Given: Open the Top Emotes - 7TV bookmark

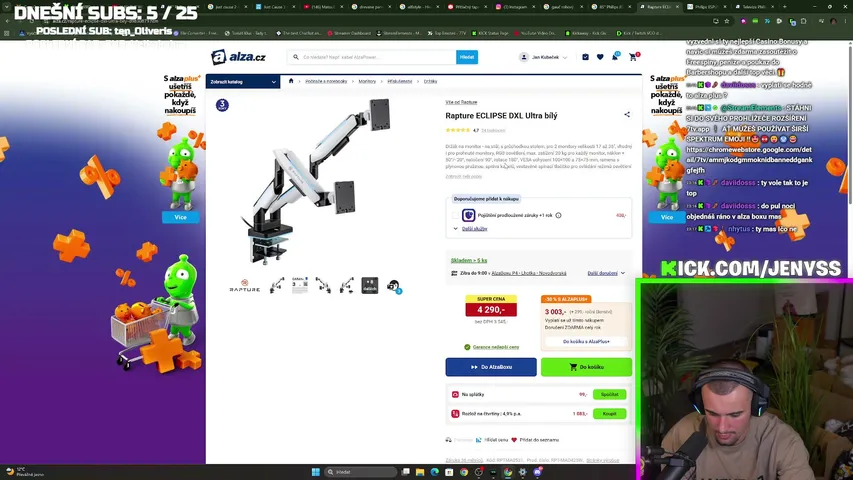Looking at the screenshot, I should click(447, 33).
